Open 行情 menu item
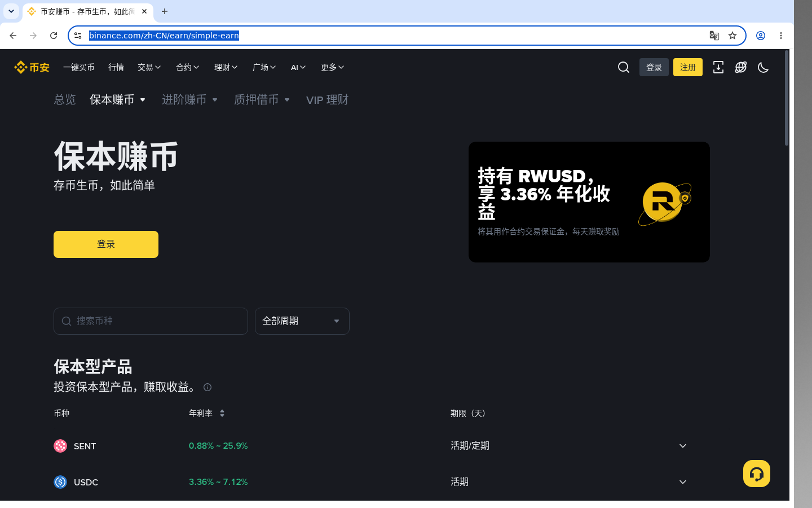 click(x=116, y=67)
